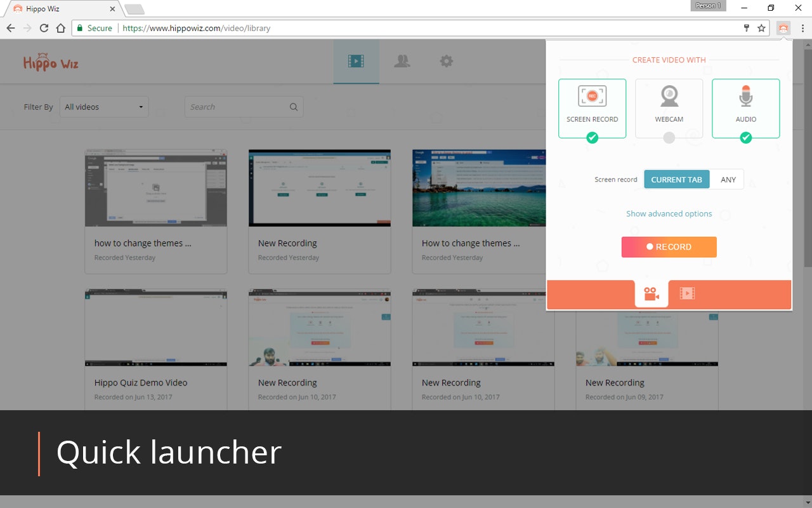
Task: Open New Recording thumbnail recorded yesterday
Action: [320, 188]
